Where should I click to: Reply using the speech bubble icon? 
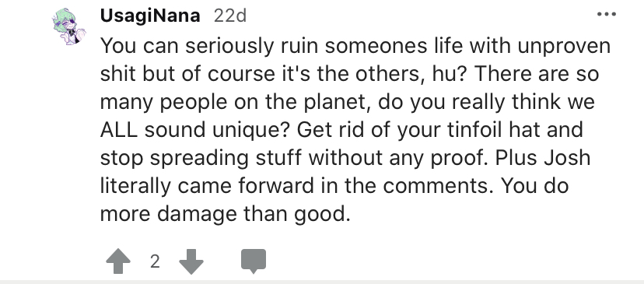pyautogui.click(x=254, y=261)
